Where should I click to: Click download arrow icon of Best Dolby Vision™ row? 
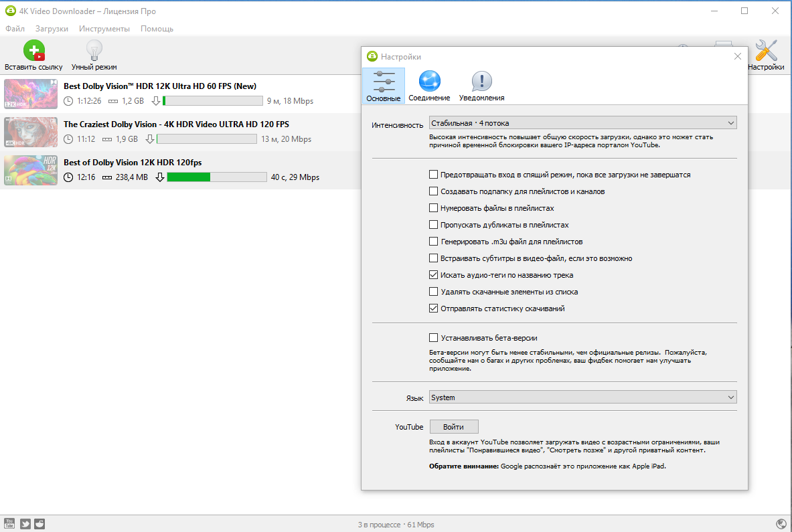(155, 101)
